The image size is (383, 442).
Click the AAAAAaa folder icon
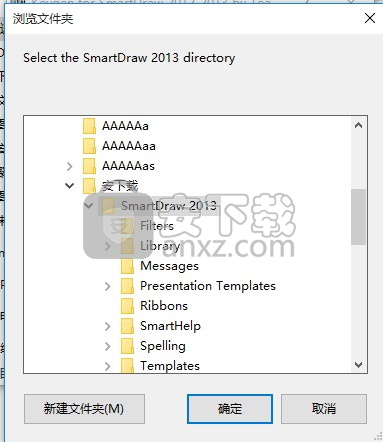(x=89, y=146)
